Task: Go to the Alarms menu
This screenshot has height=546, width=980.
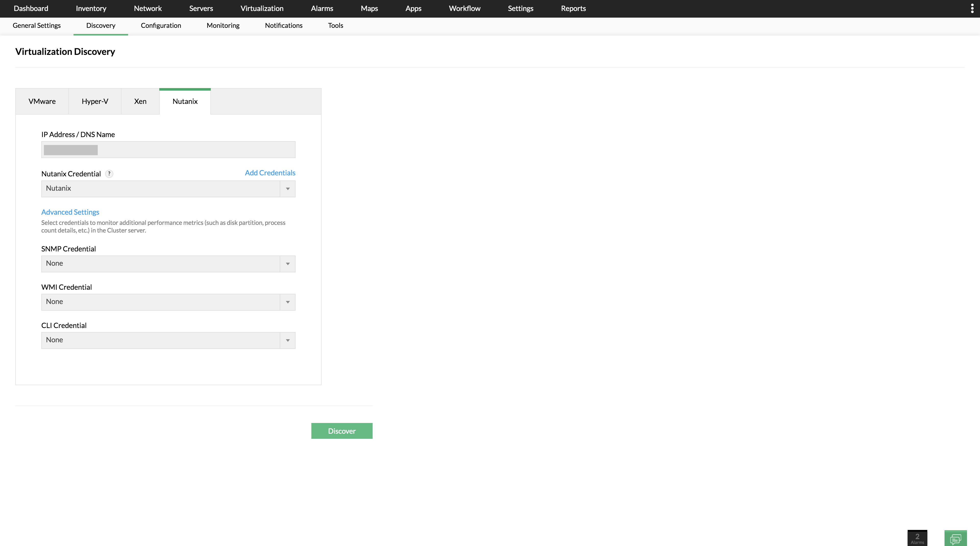Action: 322,8
